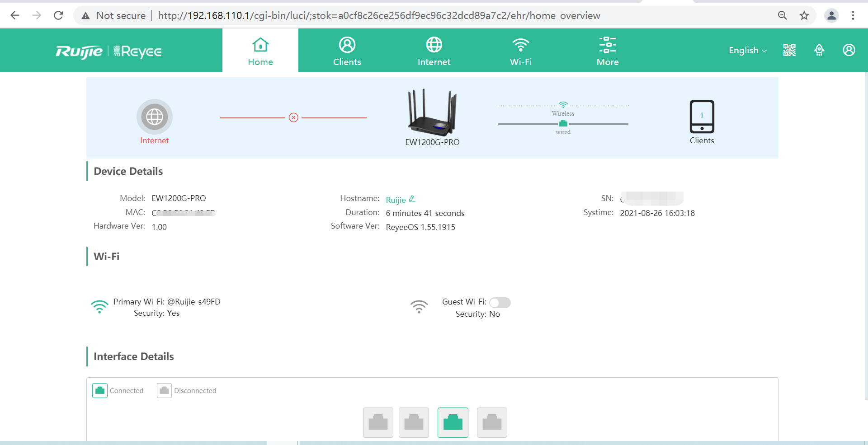868x445 pixels.
Task: Click the wired port icon in topology
Action: click(563, 123)
